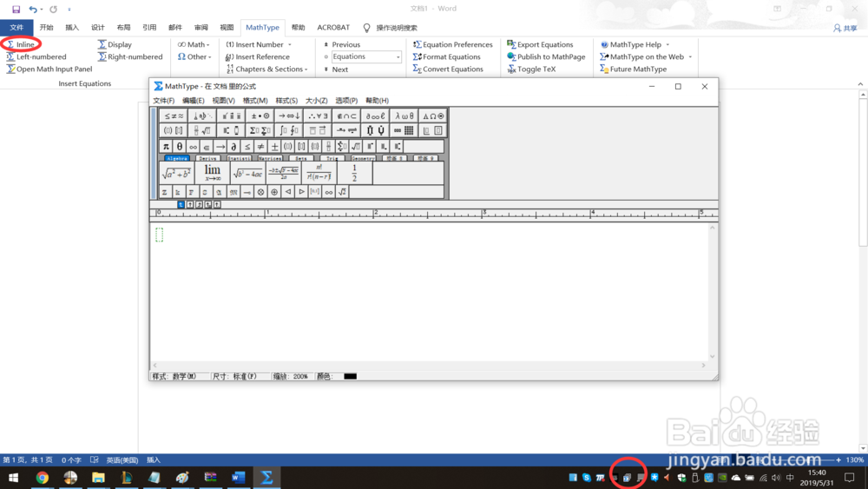This screenshot has height=489, width=868.
Task: Open MathType 格式(M) menu
Action: coord(254,100)
